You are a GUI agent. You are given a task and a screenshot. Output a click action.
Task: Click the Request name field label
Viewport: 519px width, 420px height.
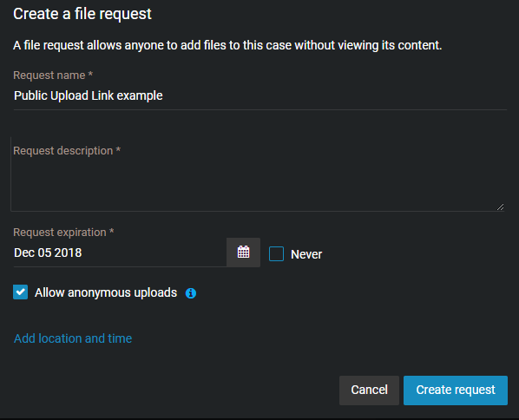pyautogui.click(x=49, y=75)
